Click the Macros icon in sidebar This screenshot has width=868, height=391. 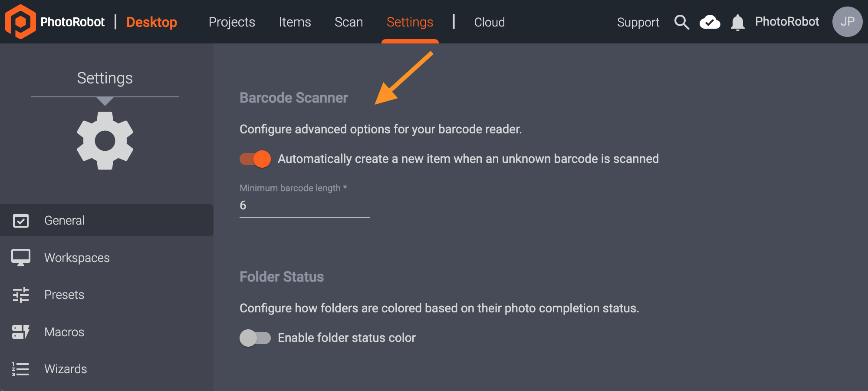point(21,332)
